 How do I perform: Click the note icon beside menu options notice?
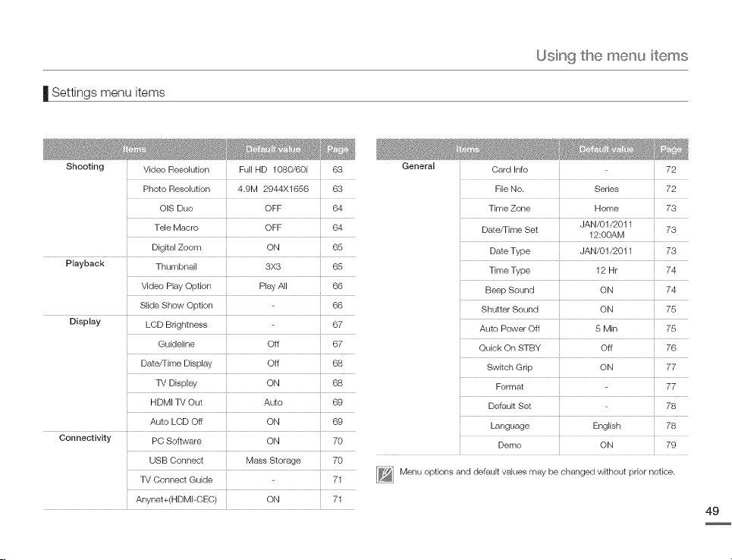click(x=385, y=474)
